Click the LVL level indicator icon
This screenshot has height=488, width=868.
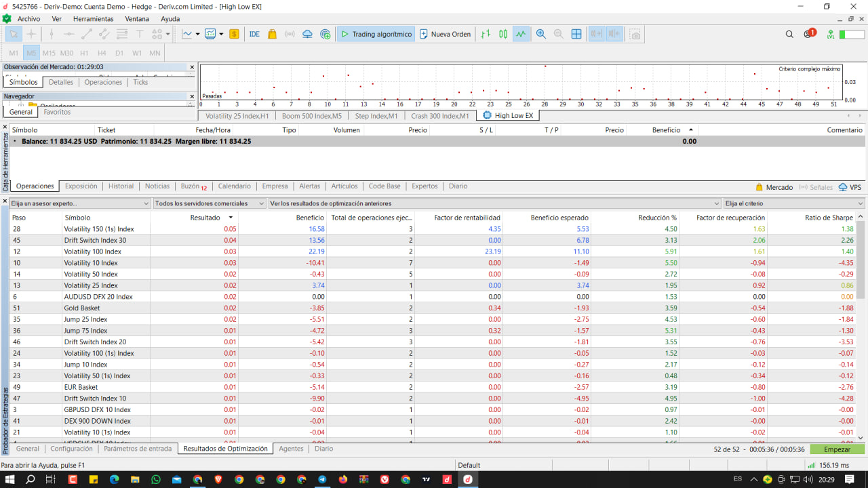[x=831, y=34]
